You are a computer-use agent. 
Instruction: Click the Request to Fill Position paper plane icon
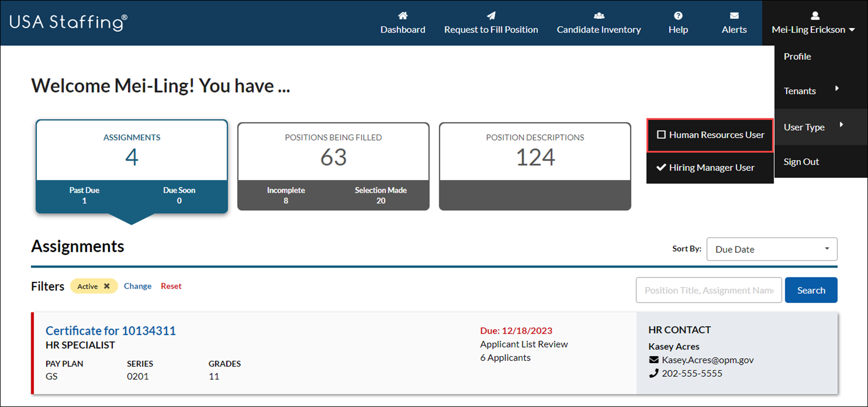click(x=491, y=16)
